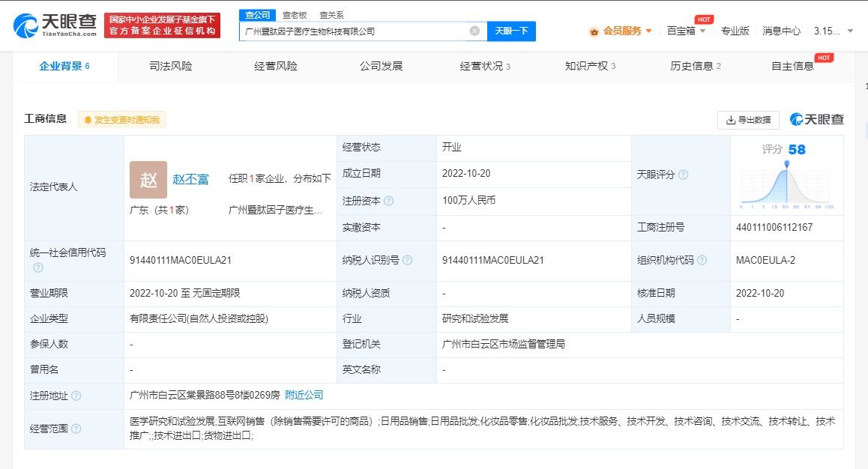868x469 pixels.
Task: Clear the search box text
Action: point(474,31)
